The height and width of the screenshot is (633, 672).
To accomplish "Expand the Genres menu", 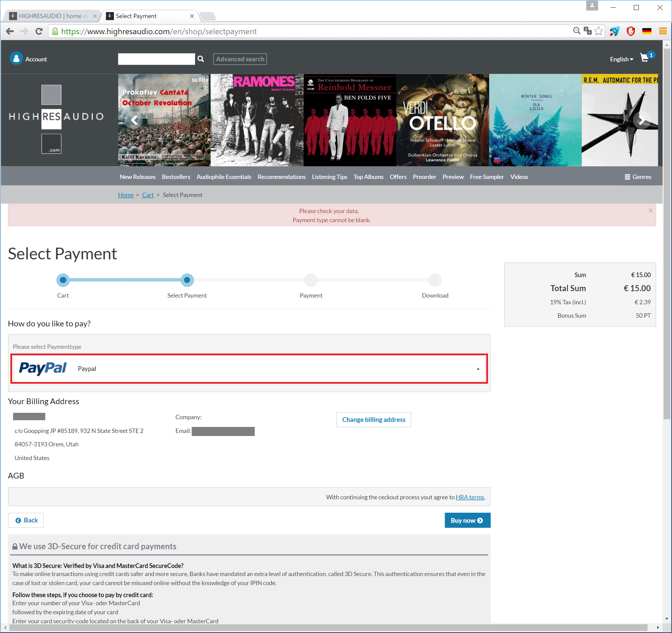I will click(638, 177).
